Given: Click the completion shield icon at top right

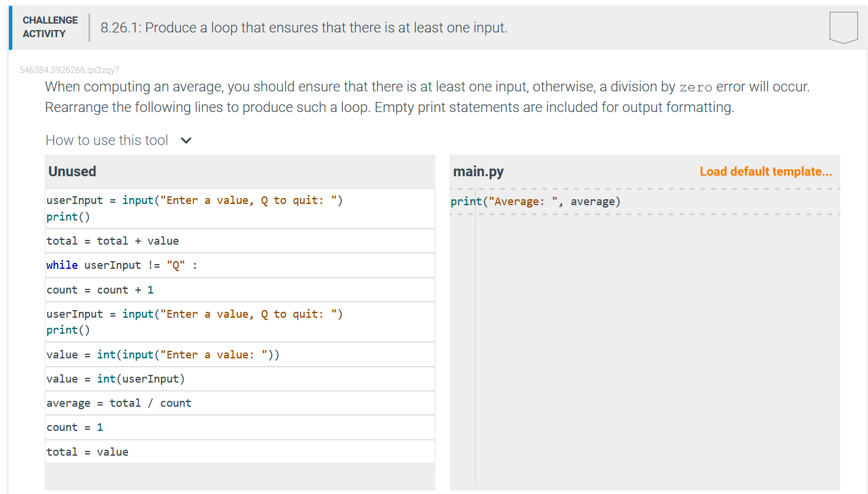Looking at the screenshot, I should (x=843, y=26).
